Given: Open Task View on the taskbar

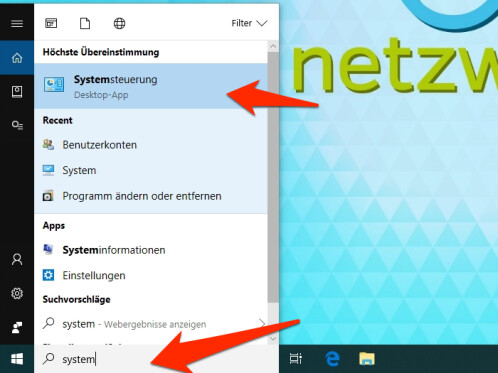Looking at the screenshot, I should (296, 359).
